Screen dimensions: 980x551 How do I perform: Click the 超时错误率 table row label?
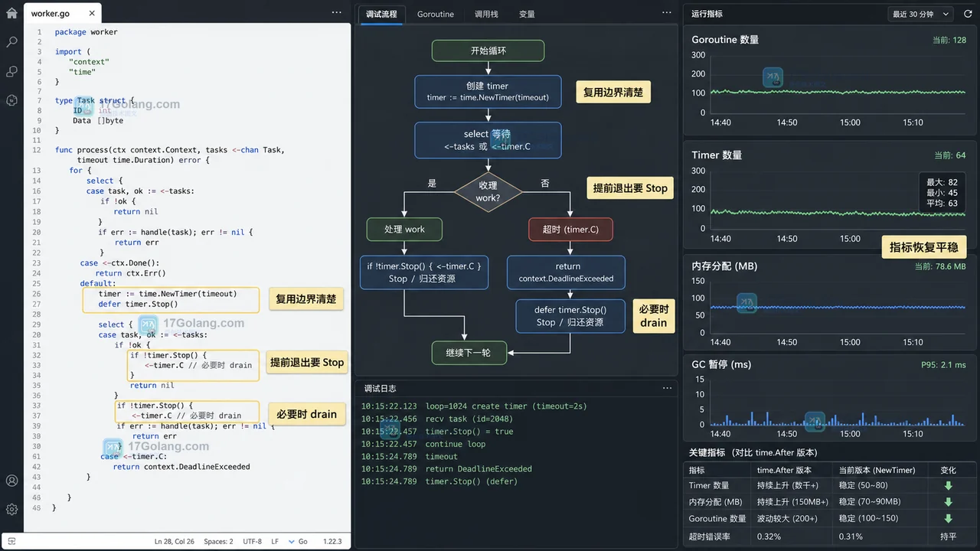click(x=709, y=536)
